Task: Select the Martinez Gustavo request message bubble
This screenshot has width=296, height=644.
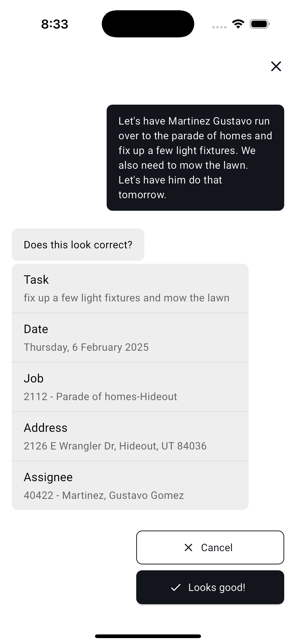Action: (x=195, y=157)
